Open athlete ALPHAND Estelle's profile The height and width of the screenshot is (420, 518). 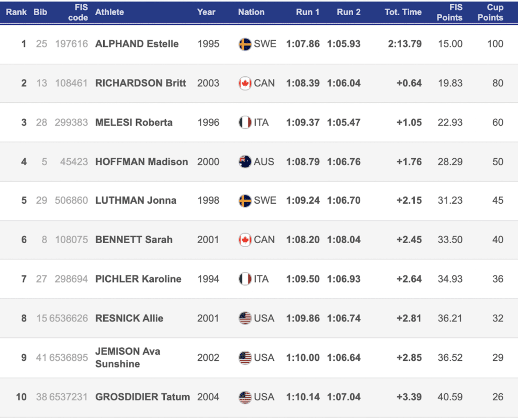(137, 44)
